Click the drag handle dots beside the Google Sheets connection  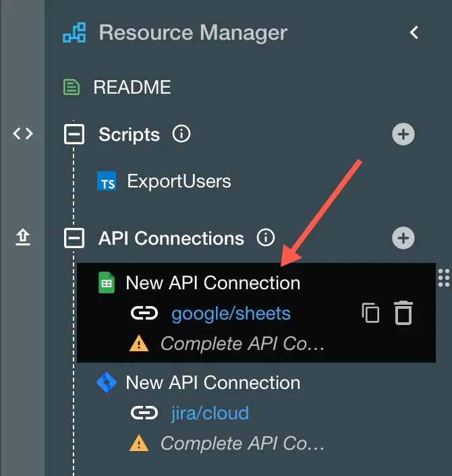[x=444, y=278]
